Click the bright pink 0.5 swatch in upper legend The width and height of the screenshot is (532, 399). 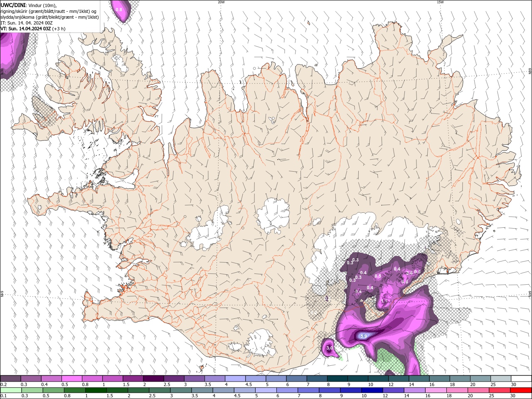71,379
